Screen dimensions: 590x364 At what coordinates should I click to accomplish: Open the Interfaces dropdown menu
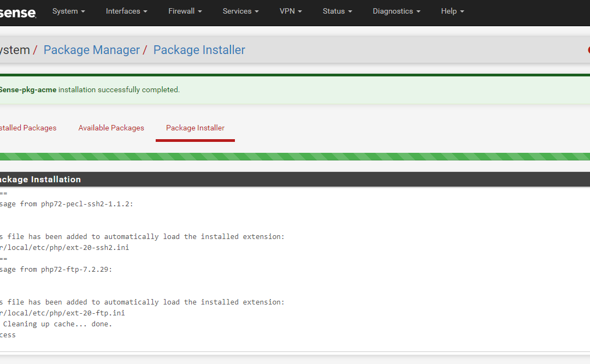point(126,11)
